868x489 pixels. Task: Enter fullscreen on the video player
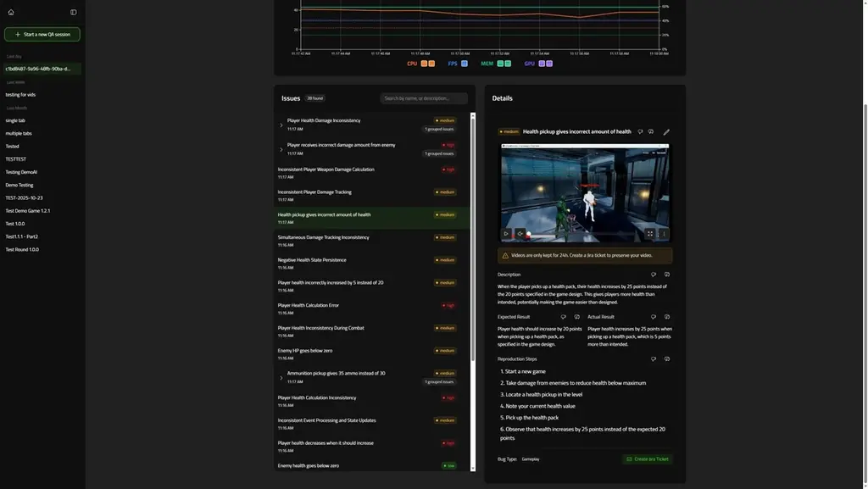click(x=650, y=233)
